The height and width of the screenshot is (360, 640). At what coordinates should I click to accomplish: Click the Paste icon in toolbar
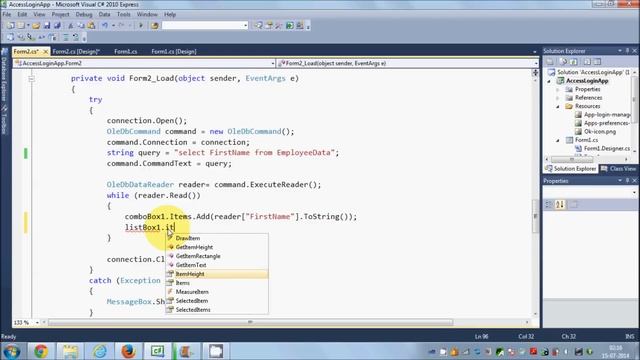click(91, 25)
